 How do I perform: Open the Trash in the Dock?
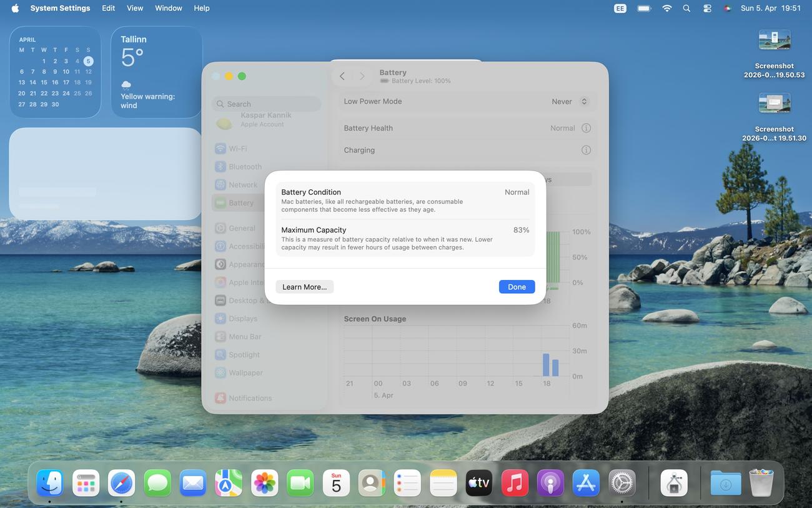pos(761,483)
